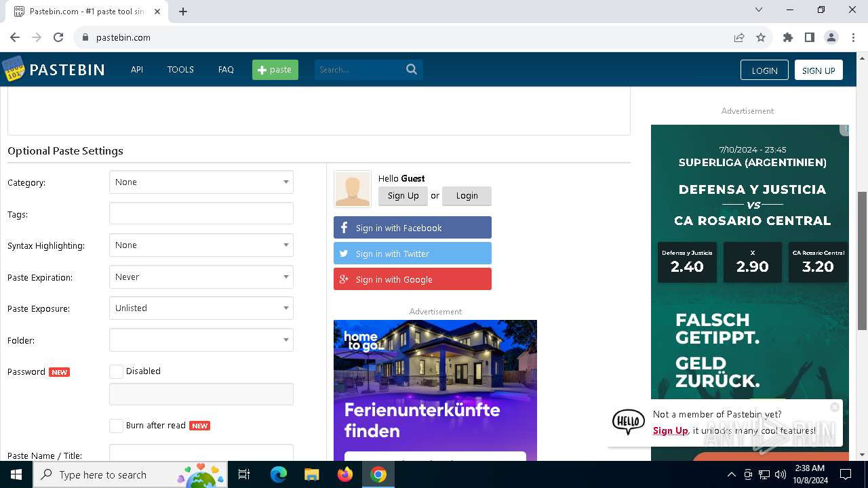The width and height of the screenshot is (868, 488).
Task: Click the LOGIN button in the header
Action: click(764, 70)
